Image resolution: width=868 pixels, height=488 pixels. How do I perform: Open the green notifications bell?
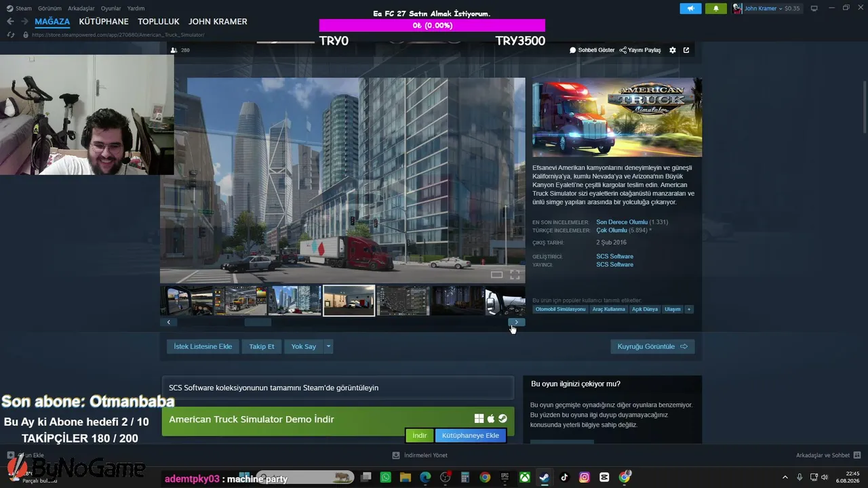point(716,8)
